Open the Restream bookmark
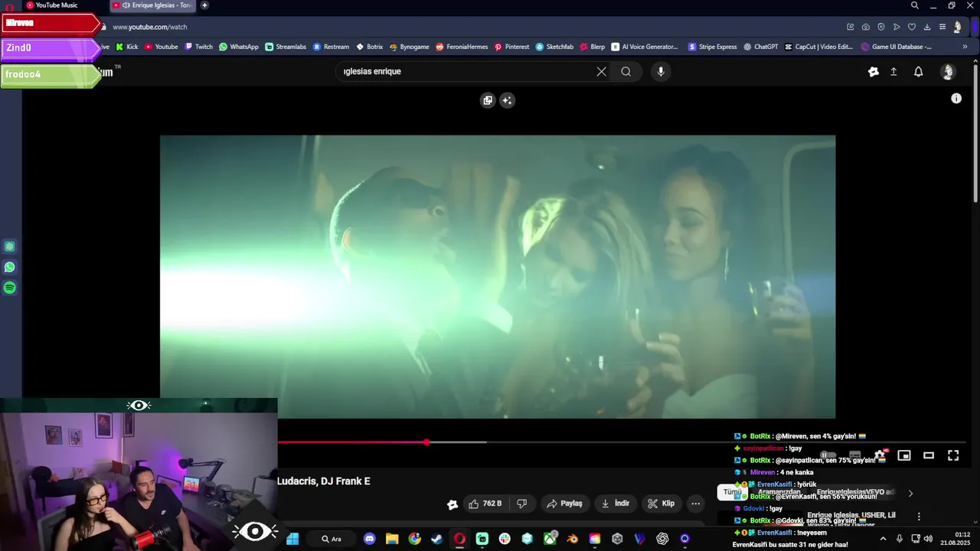 pyautogui.click(x=331, y=47)
